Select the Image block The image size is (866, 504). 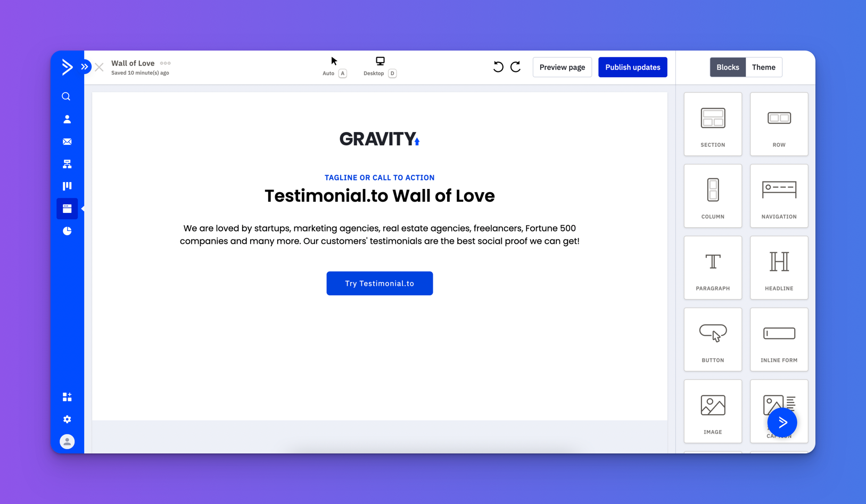point(713,411)
